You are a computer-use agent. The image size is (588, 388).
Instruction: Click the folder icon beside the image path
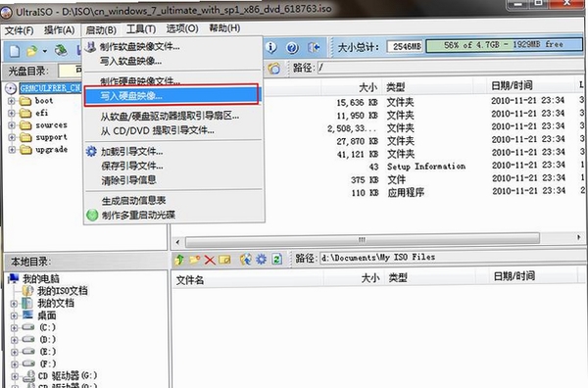pos(274,69)
